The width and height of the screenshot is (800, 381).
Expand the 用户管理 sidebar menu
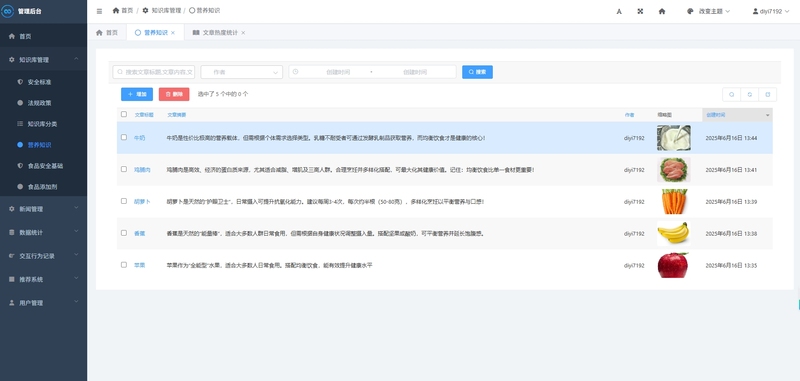(x=43, y=302)
